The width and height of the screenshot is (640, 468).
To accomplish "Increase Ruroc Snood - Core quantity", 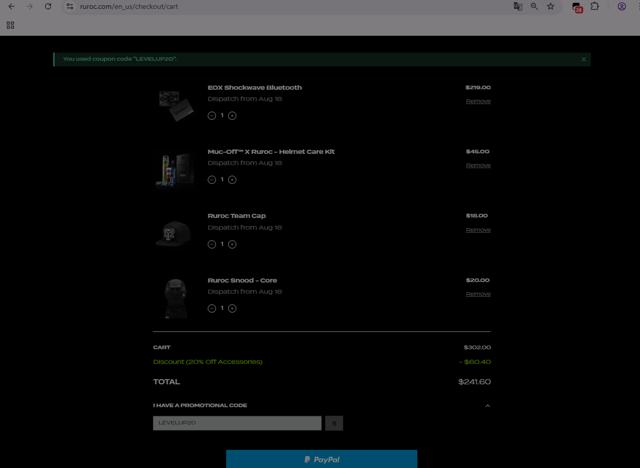I will [232, 308].
